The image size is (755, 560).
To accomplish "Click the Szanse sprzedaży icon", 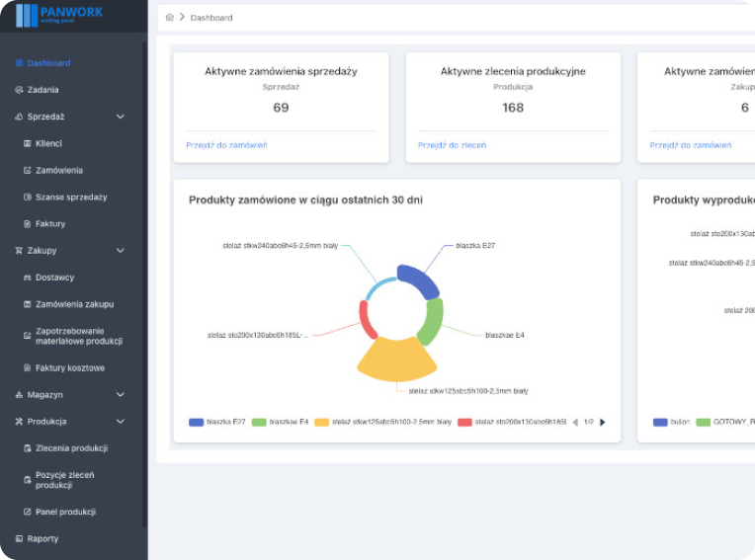I will click(x=27, y=198).
